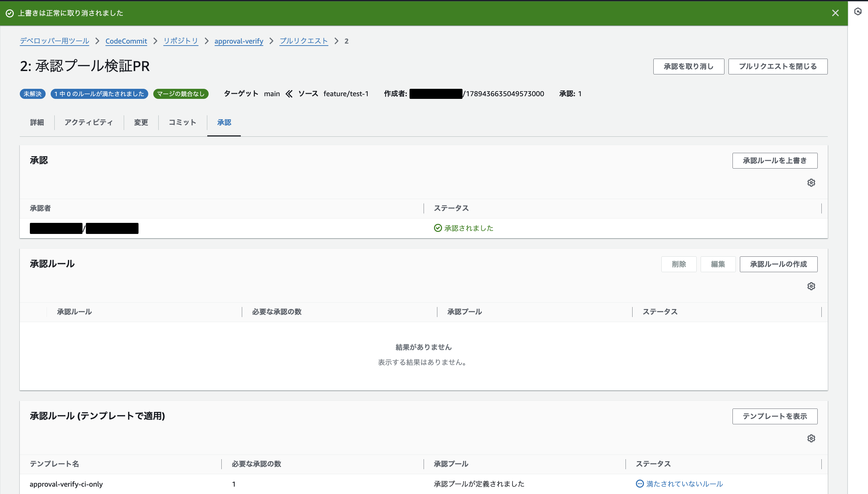
Task: Click the マージの競合なし badge
Action: 180,94
